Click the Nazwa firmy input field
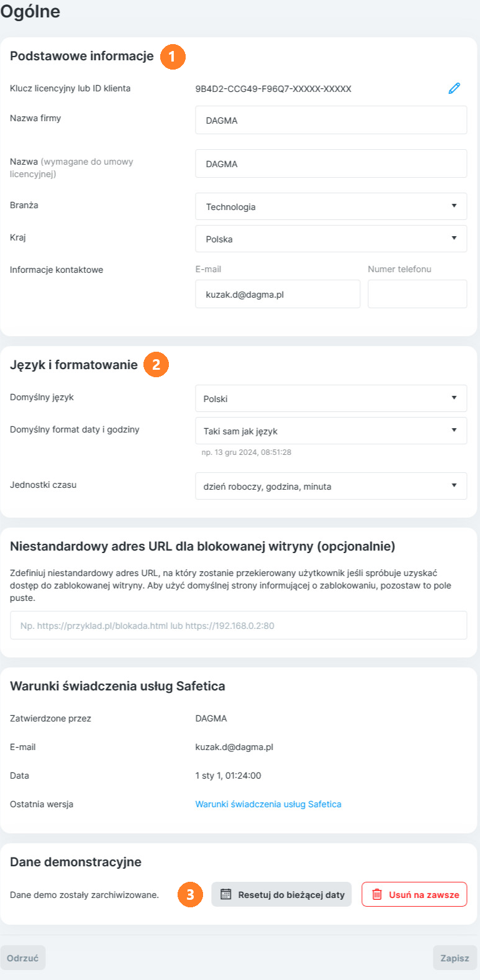Image resolution: width=480 pixels, height=980 pixels. (331, 120)
